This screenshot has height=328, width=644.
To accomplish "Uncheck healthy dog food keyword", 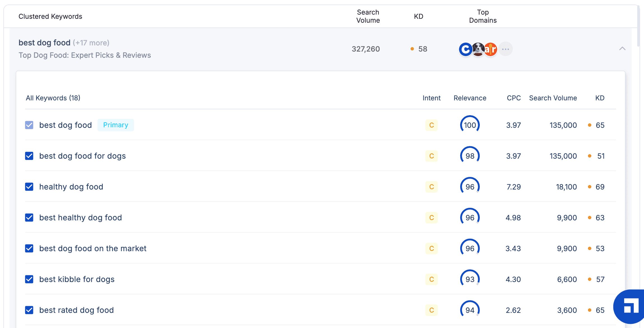I will pyautogui.click(x=29, y=187).
